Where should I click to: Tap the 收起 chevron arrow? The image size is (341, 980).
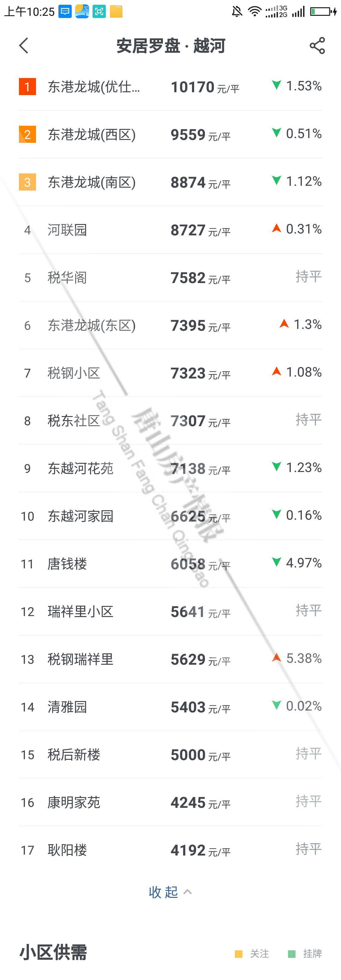pyautogui.click(x=188, y=892)
